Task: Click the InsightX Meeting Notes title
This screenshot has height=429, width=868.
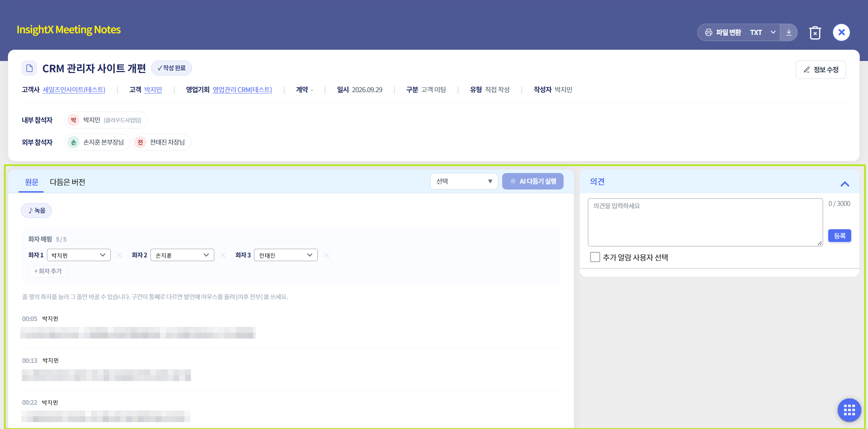Action: click(69, 30)
